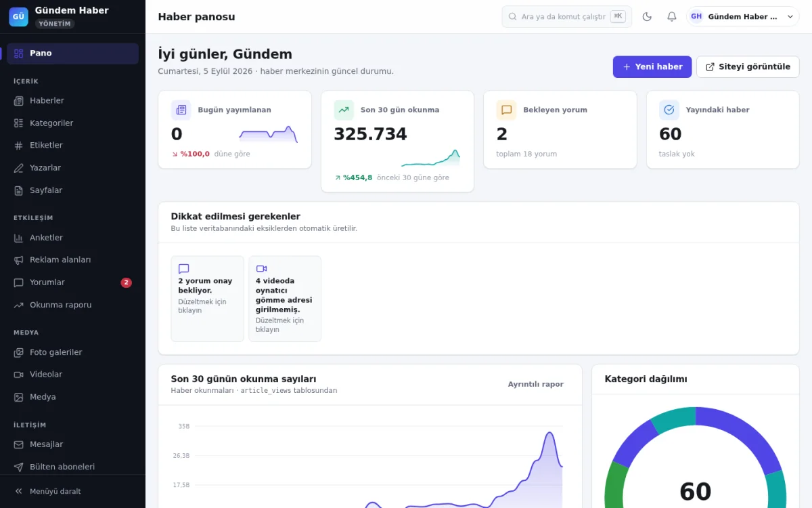Image resolution: width=812 pixels, height=508 pixels.
Task: Collapse the menu with Menüyü daralt
Action: click(72, 491)
